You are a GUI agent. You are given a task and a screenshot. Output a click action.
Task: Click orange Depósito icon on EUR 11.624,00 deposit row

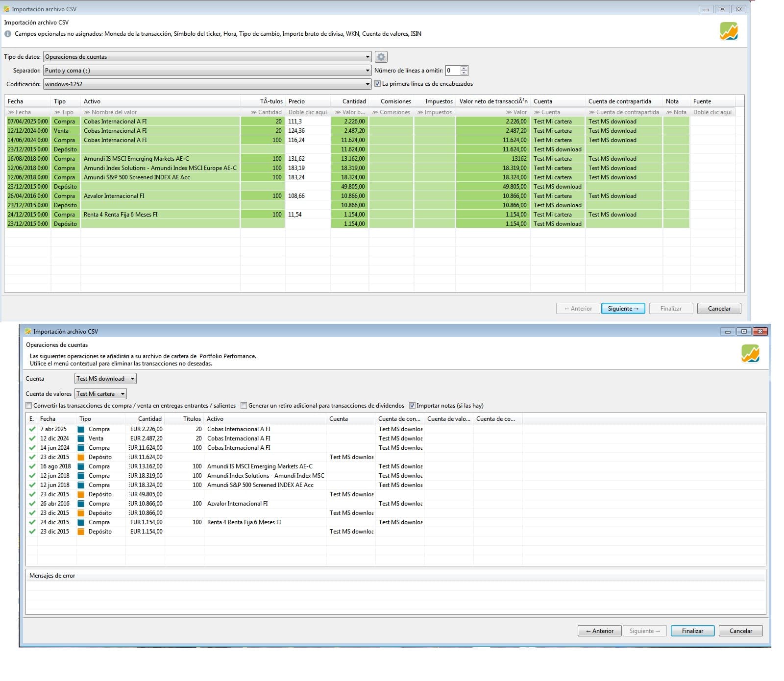[x=81, y=457]
